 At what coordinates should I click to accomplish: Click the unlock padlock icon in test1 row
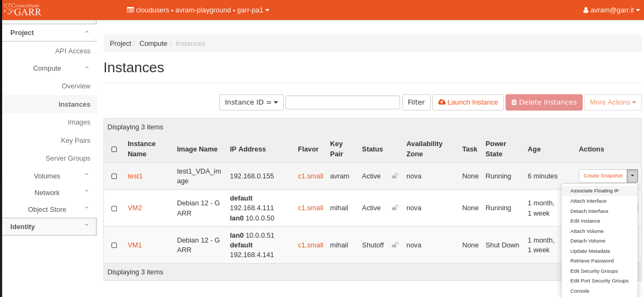395,176
